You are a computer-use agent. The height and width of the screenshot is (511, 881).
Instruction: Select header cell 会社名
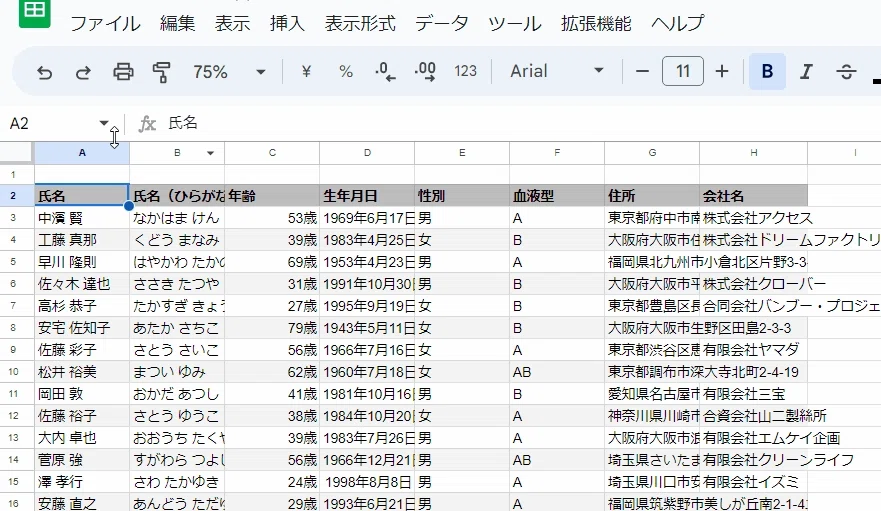pos(753,196)
